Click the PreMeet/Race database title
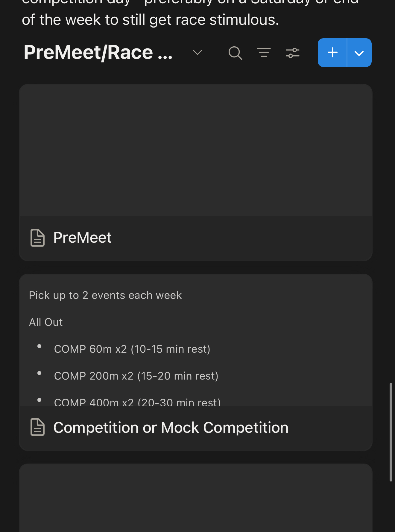 tap(98, 53)
